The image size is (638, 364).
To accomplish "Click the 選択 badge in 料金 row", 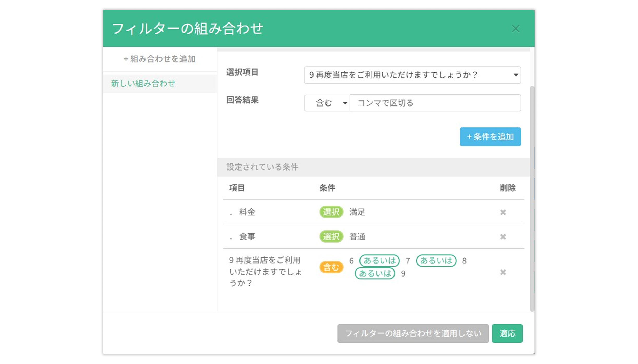I will tap(331, 212).
